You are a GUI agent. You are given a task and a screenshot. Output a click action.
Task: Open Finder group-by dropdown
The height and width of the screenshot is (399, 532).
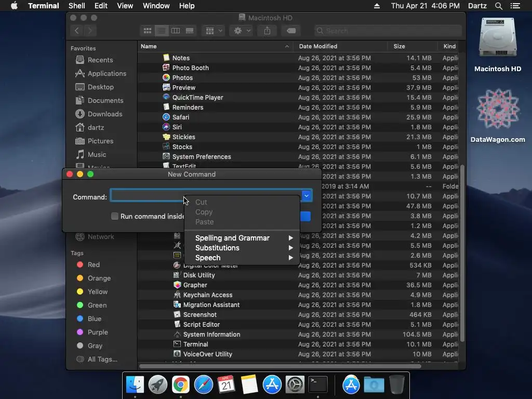tap(214, 31)
